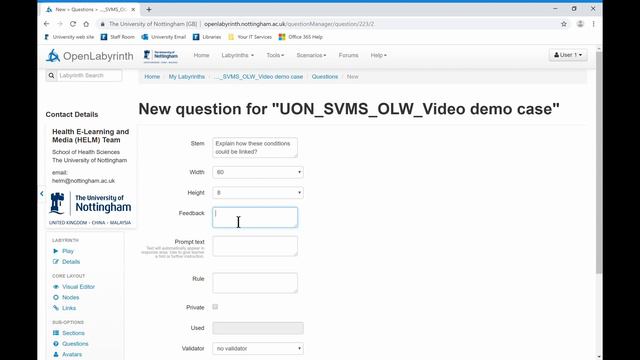This screenshot has width=640, height=360.
Task: Click Play link in sidebar
Action: 68,251
